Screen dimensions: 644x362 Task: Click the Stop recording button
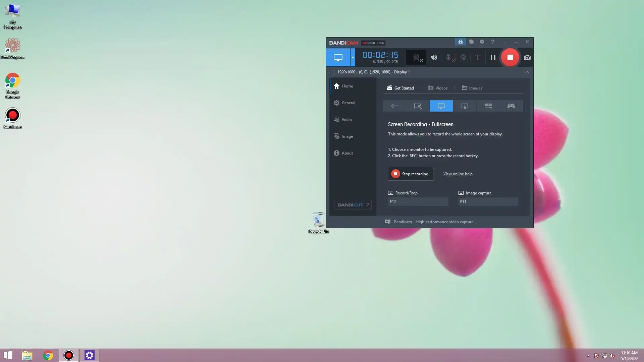click(410, 174)
